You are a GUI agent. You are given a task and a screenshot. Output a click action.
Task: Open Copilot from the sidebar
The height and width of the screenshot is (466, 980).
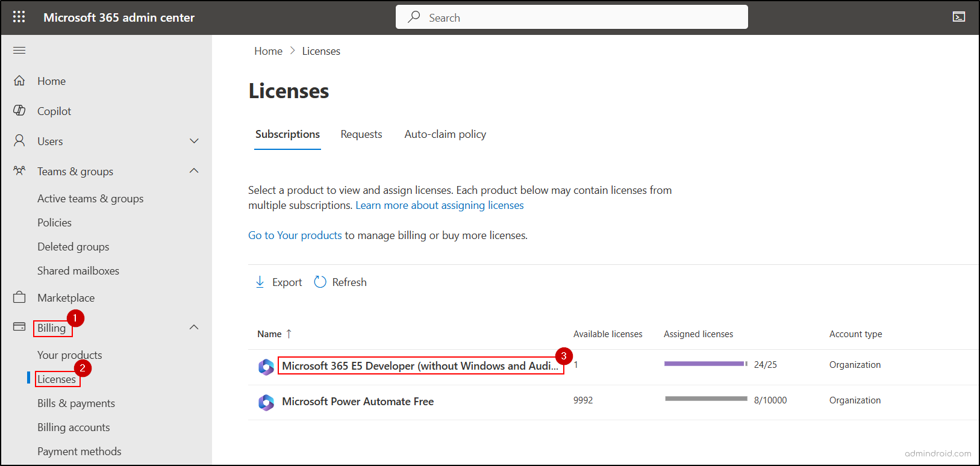click(54, 111)
